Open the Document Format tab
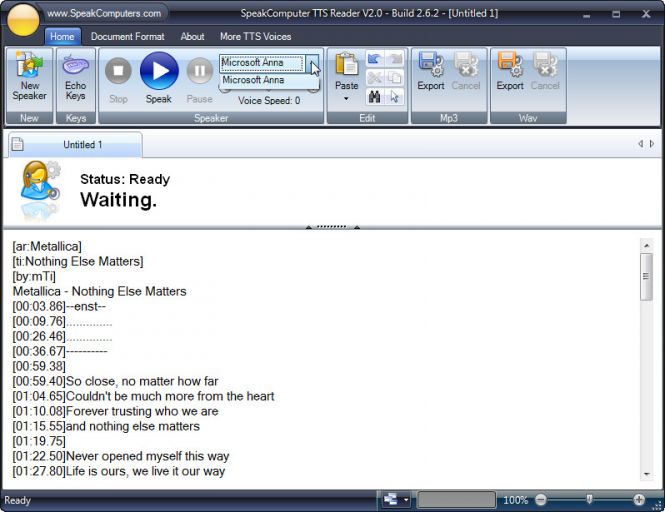 pos(127,37)
